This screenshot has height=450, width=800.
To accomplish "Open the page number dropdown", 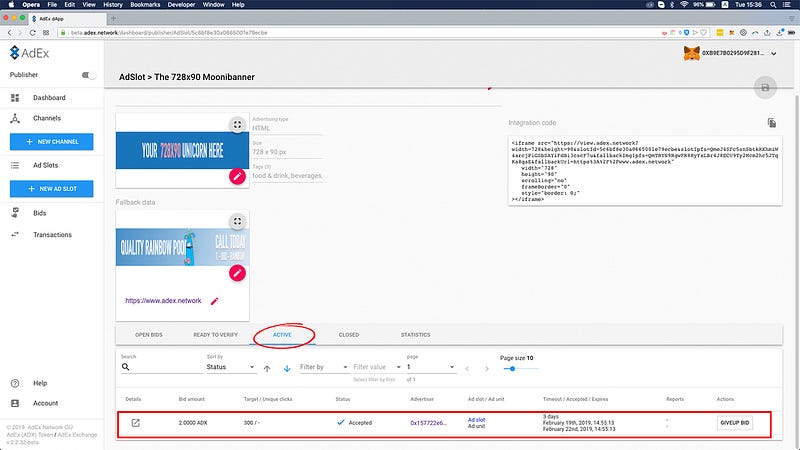I will [x=430, y=367].
